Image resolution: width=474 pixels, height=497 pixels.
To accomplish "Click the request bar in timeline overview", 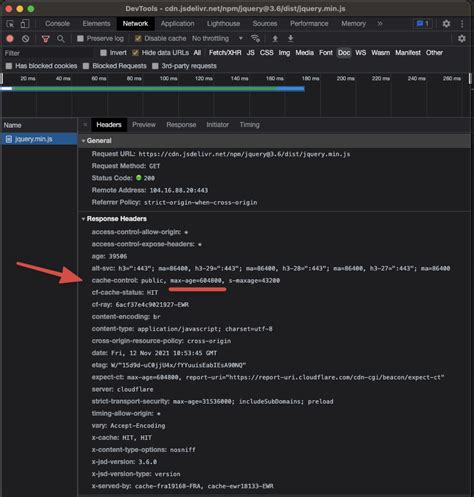I will 153,89.
